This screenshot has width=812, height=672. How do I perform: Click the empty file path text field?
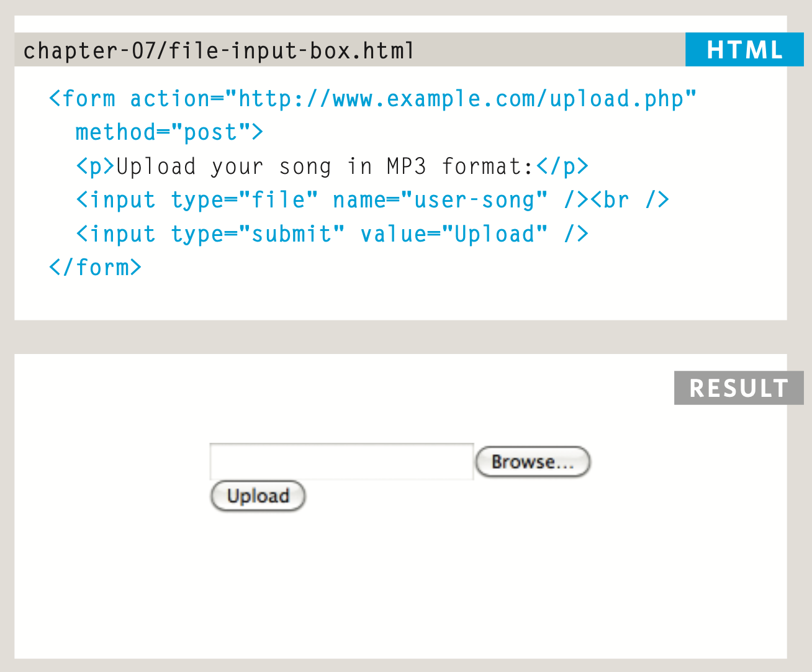click(341, 461)
